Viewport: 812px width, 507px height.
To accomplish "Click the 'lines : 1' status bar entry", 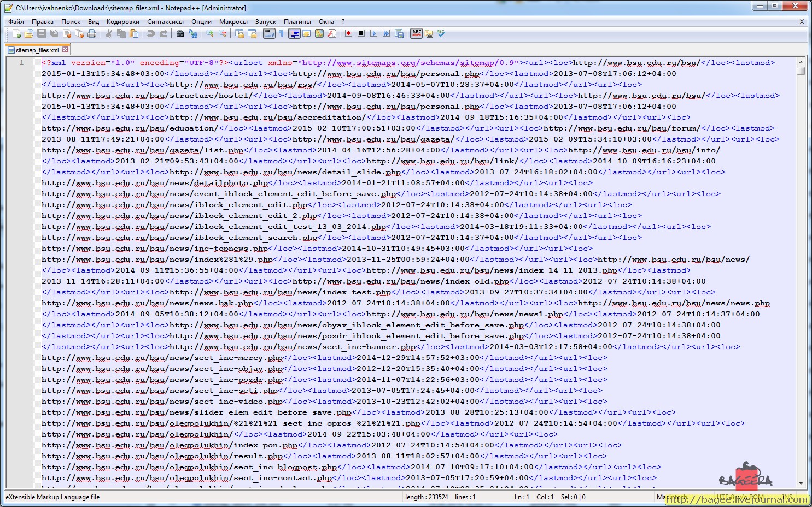I will 465,497.
